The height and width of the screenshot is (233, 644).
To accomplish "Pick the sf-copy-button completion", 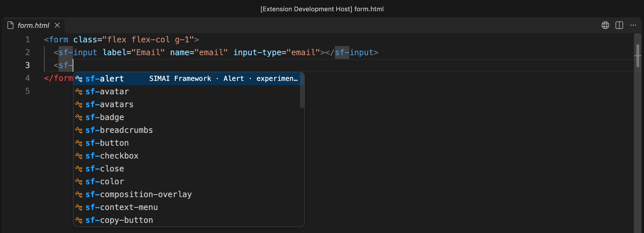I will click(189, 220).
